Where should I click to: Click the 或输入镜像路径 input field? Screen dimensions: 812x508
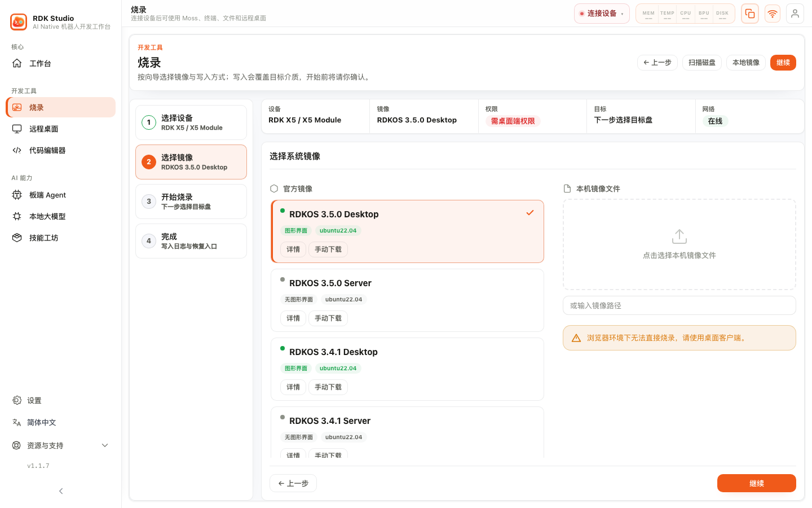[x=679, y=305]
